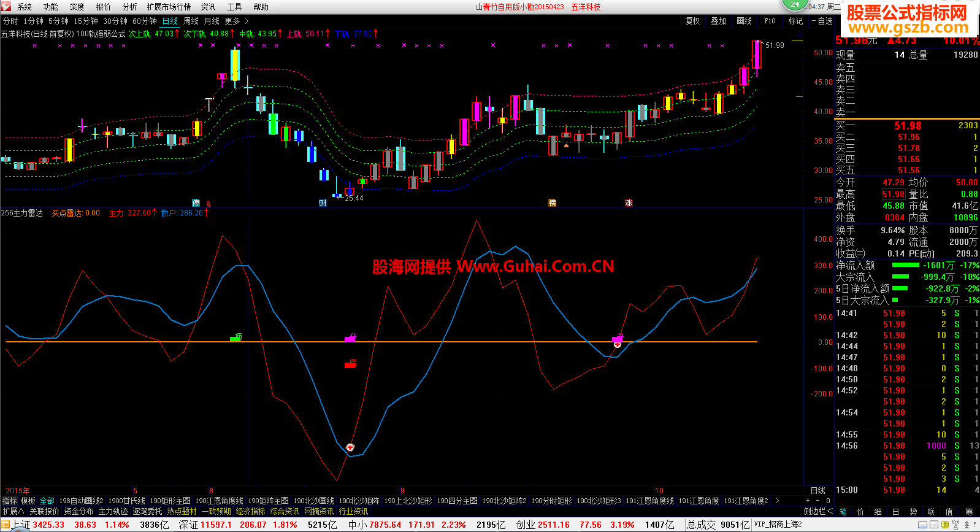Select the 笔 tick detail tab
Image resolution: width=980 pixels, height=532 pixels.
[843, 511]
